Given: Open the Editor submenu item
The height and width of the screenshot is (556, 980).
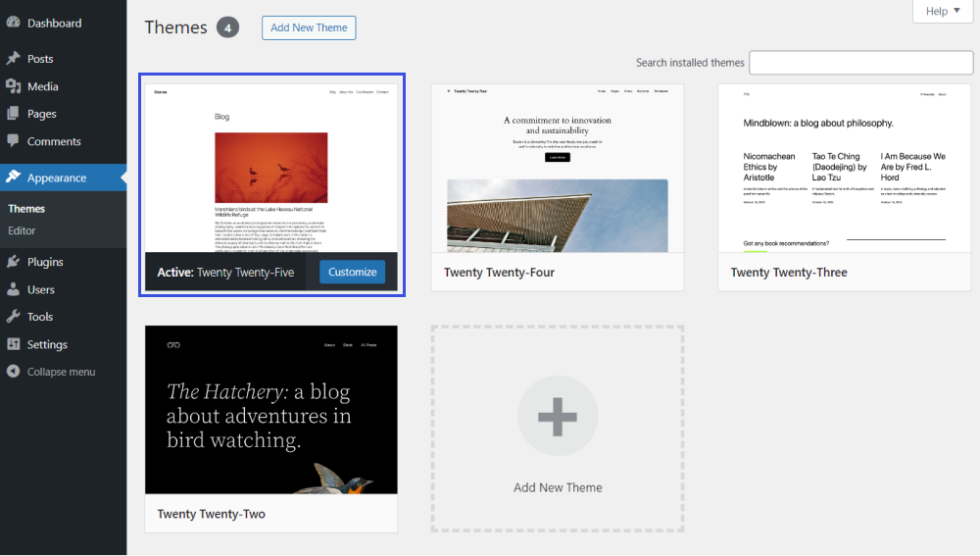Looking at the screenshot, I should (x=22, y=230).
